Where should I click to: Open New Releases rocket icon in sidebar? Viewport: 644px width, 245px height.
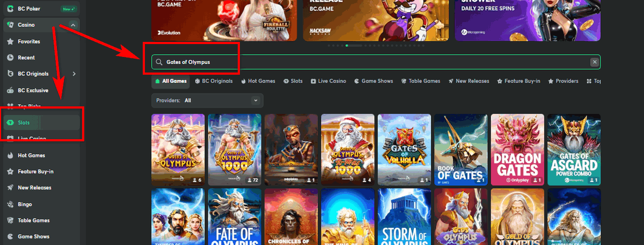10,188
